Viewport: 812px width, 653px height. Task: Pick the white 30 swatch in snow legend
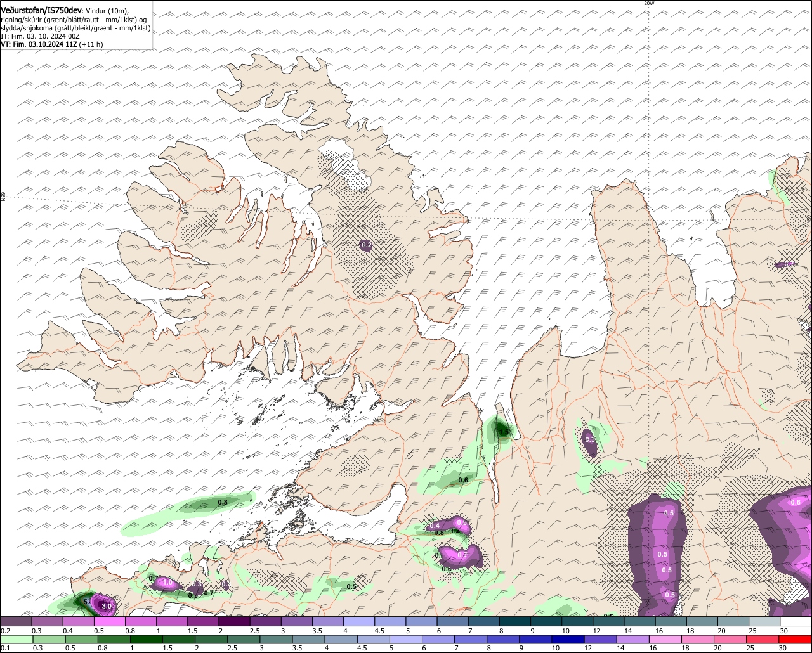tap(796, 622)
